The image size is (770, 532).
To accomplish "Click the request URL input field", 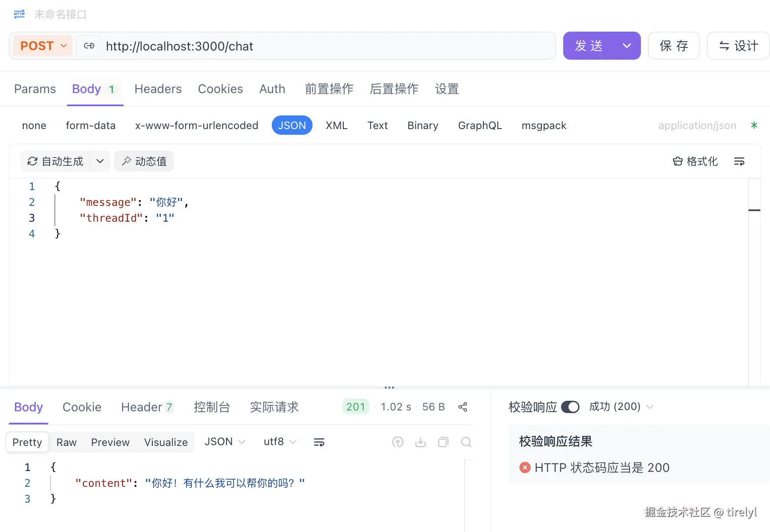I will (328, 46).
